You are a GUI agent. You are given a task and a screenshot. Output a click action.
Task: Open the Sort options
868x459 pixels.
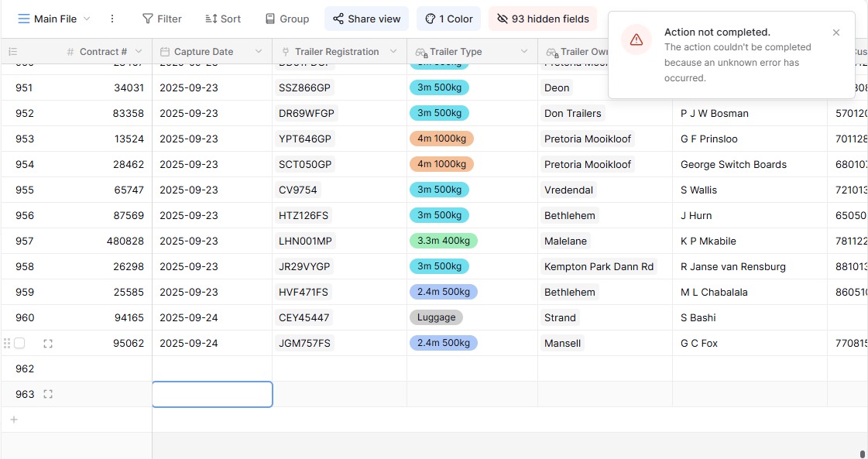(x=223, y=19)
